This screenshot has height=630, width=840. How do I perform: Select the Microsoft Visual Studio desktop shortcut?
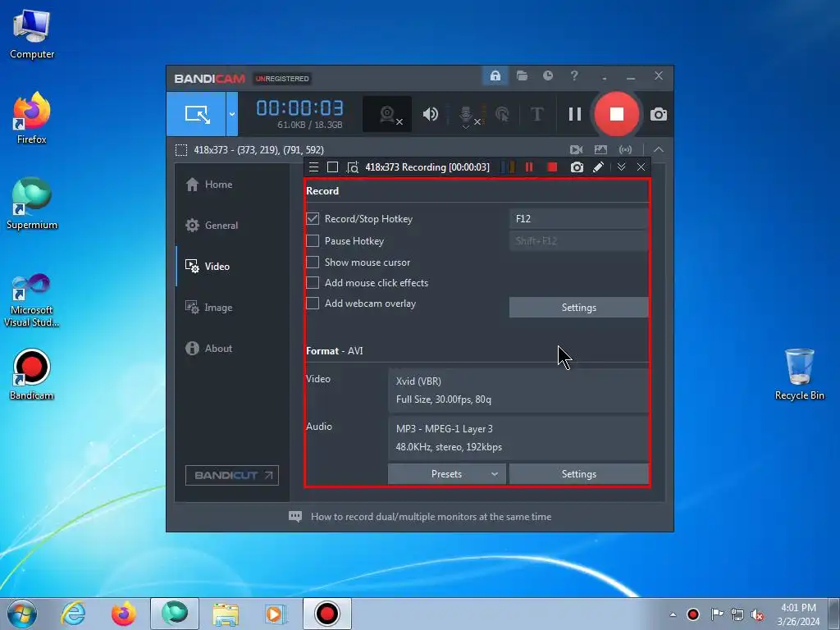coord(32,300)
